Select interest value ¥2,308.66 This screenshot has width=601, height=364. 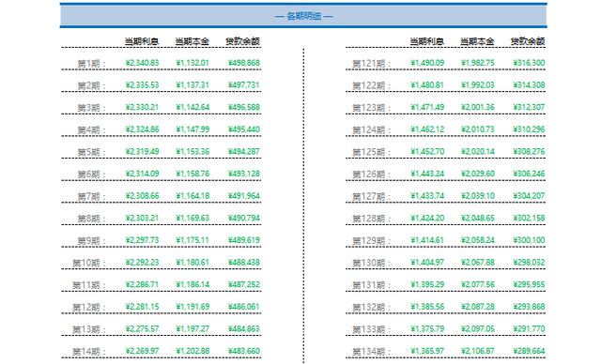tap(142, 196)
